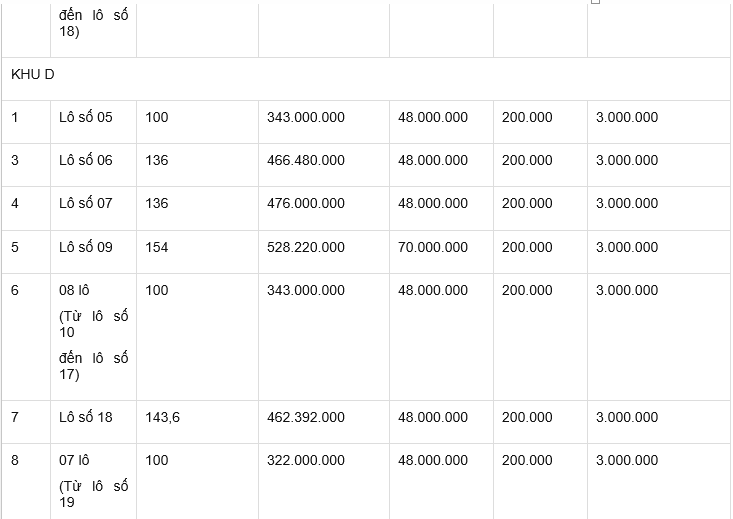
Task: Click the value 462.392.000
Action: [x=306, y=418]
